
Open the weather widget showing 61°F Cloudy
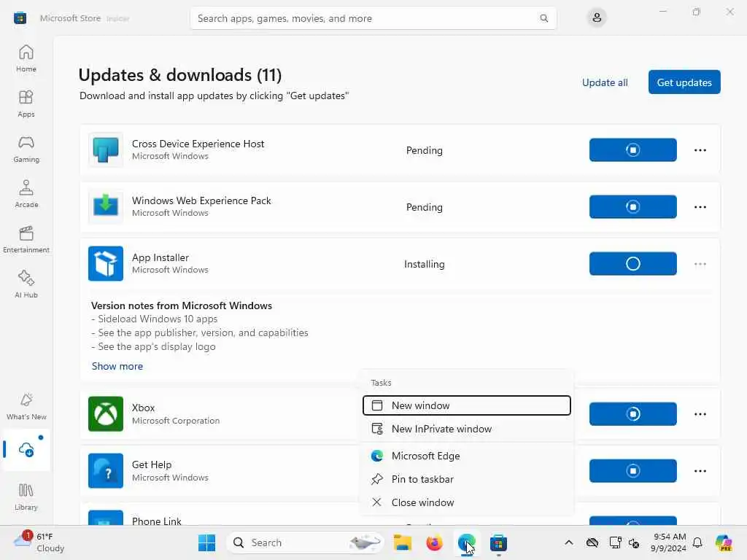click(39, 542)
